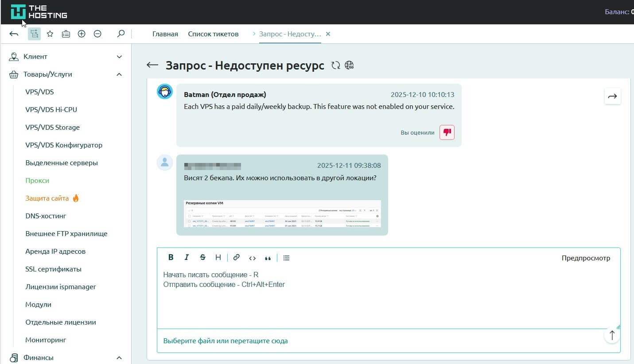The height and width of the screenshot is (364, 634).
Task: Insert a link using link icon
Action: point(237,258)
